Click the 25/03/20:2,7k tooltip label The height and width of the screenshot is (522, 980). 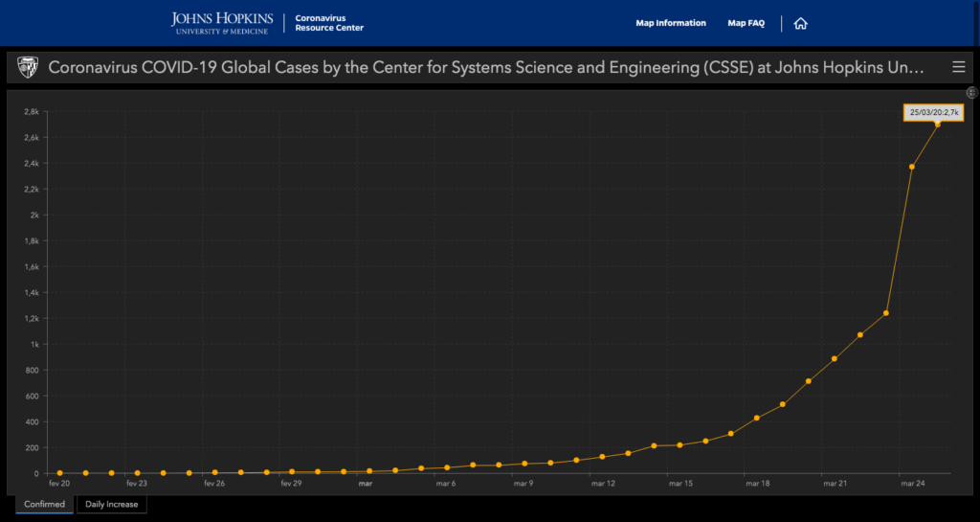[934, 112]
